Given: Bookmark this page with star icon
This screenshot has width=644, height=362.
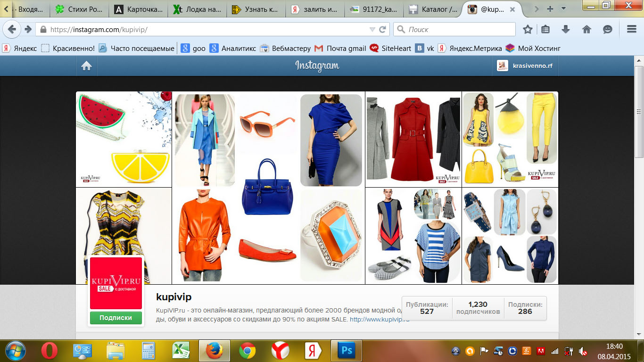Looking at the screenshot, I should point(528,29).
